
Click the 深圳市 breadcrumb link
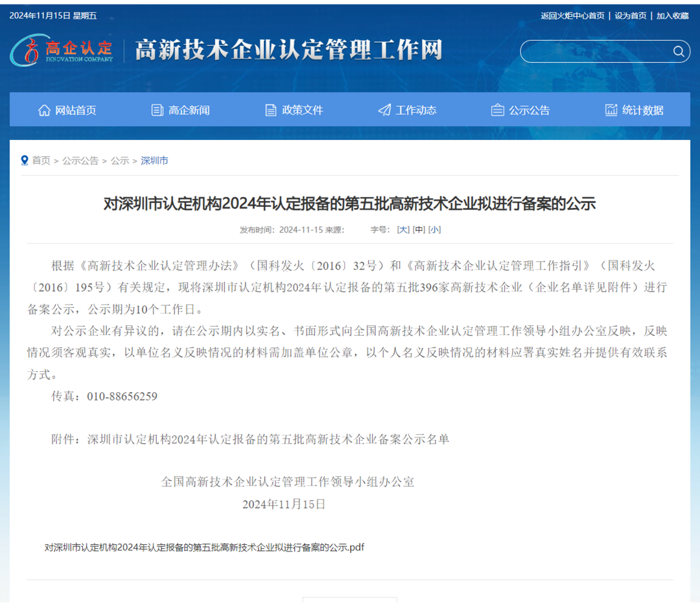click(154, 161)
